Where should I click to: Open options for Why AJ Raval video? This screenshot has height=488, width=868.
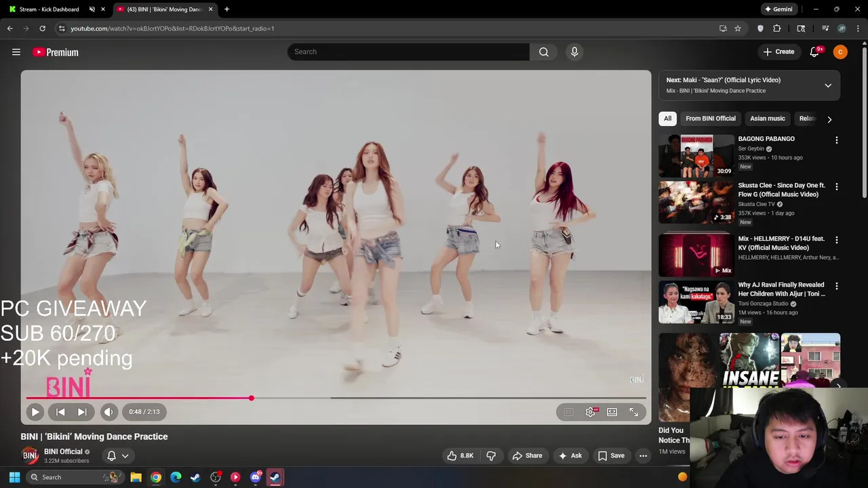click(836, 286)
